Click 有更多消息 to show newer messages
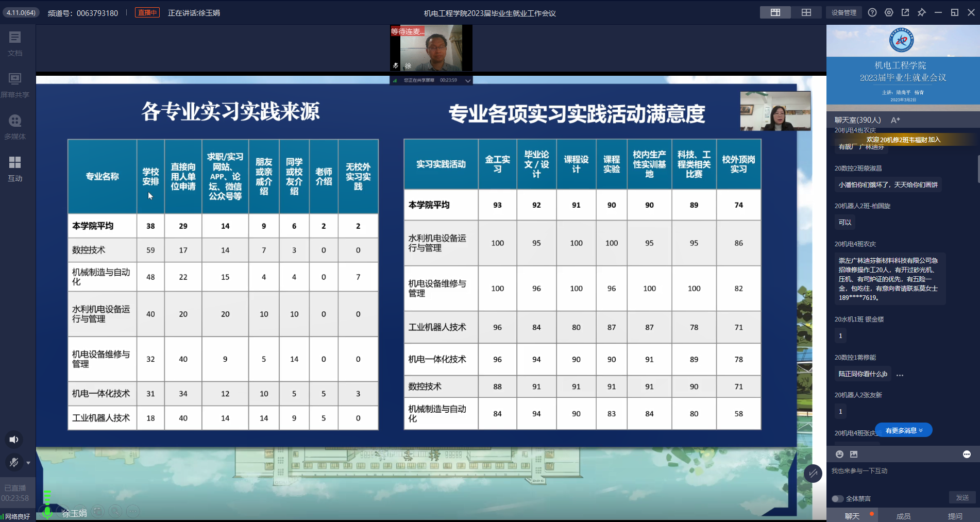Viewport: 980px width, 522px height. point(903,430)
